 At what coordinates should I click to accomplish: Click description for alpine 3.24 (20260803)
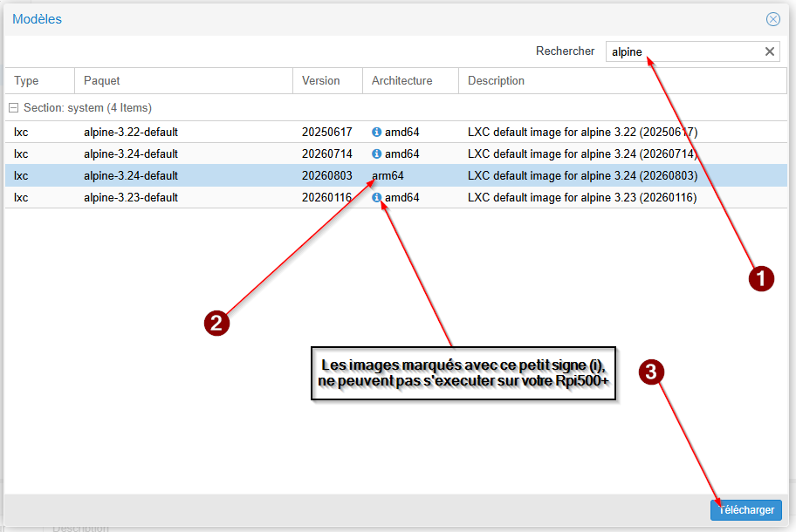point(582,175)
